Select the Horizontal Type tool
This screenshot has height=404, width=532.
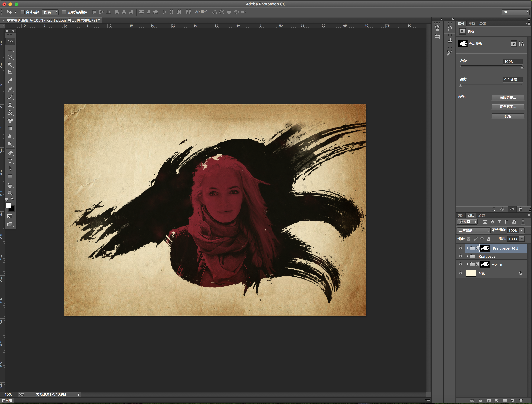10,161
